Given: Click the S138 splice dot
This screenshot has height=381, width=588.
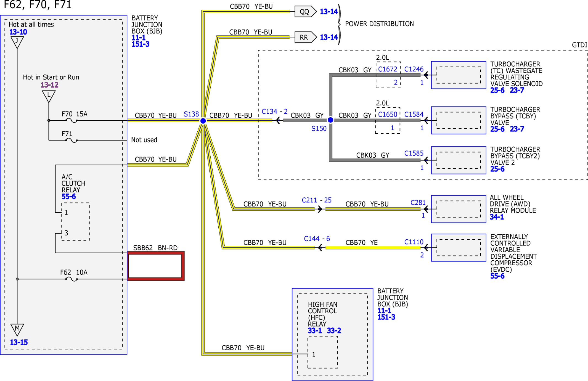Looking at the screenshot, I should pyautogui.click(x=203, y=121).
